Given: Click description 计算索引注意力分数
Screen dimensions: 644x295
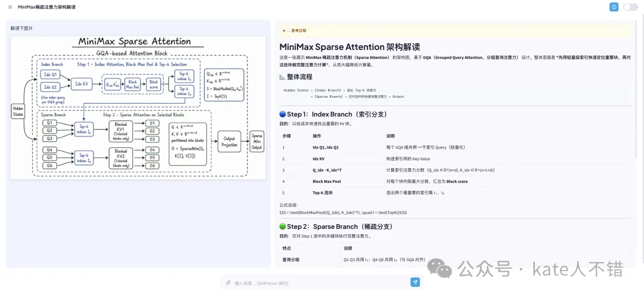Looking at the screenshot, I should [440, 170].
